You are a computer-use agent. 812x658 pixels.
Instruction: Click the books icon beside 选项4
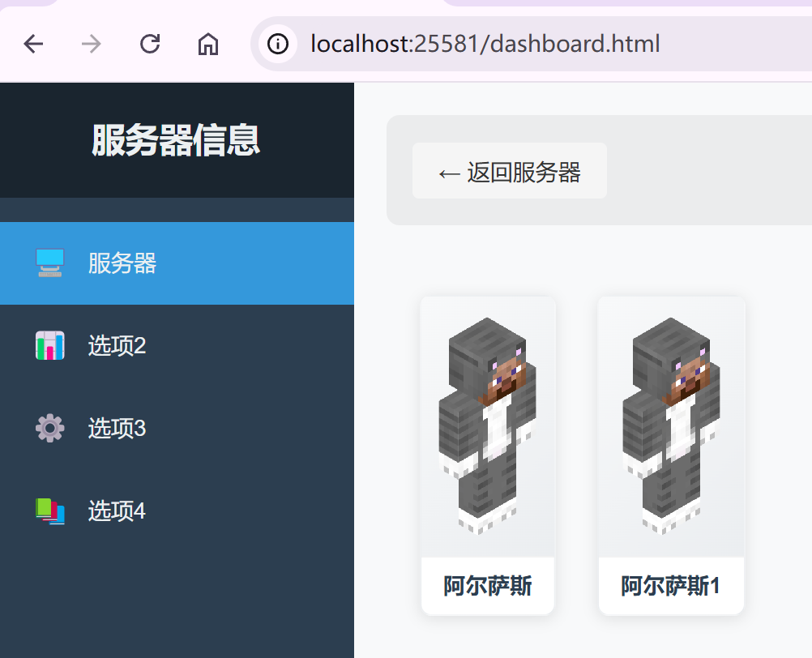(x=49, y=511)
